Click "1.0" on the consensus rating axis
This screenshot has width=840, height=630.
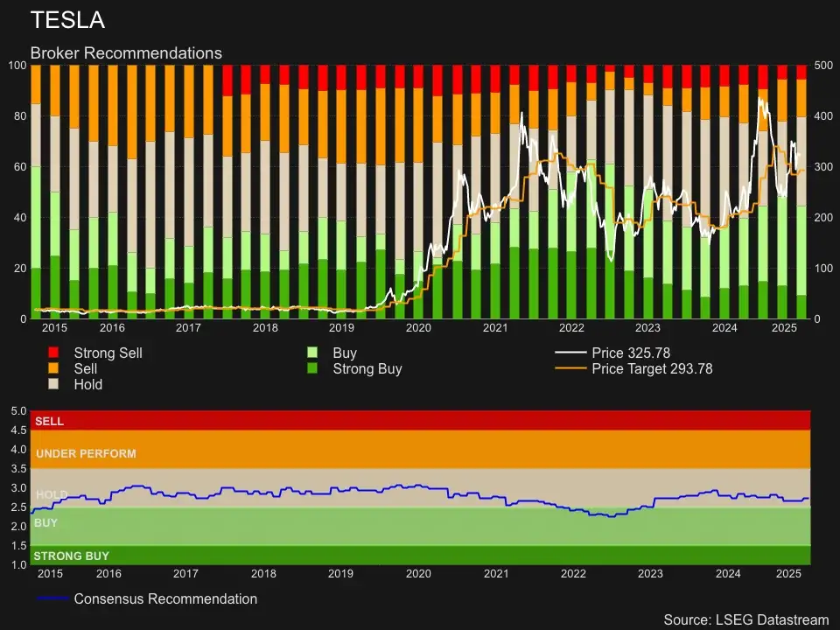pos(18,565)
